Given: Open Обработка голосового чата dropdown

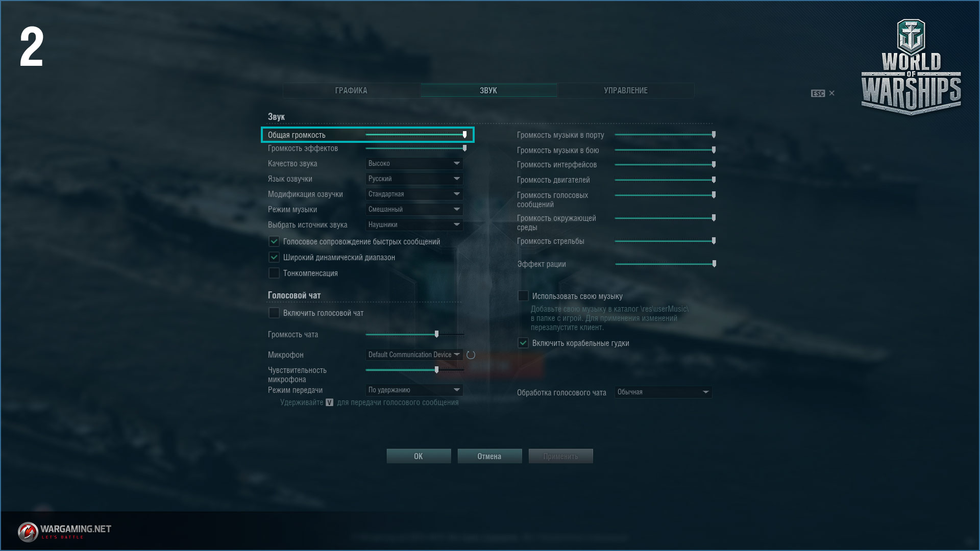Looking at the screenshot, I should pyautogui.click(x=663, y=392).
